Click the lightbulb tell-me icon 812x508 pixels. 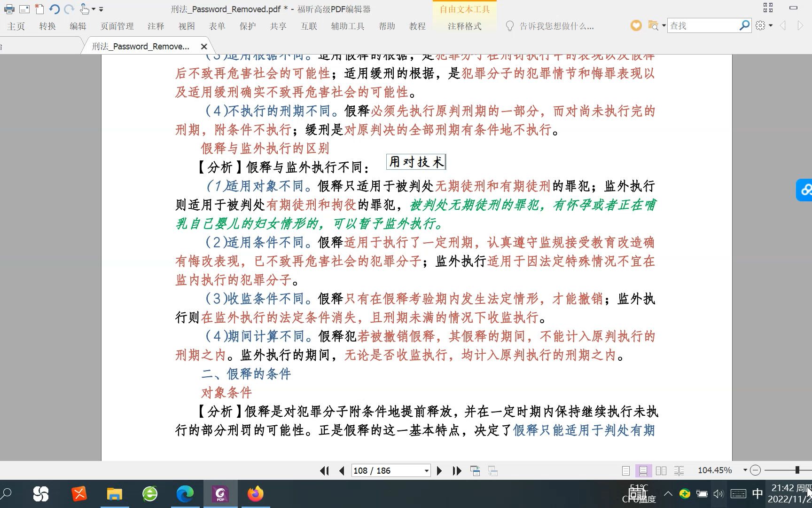[509, 26]
